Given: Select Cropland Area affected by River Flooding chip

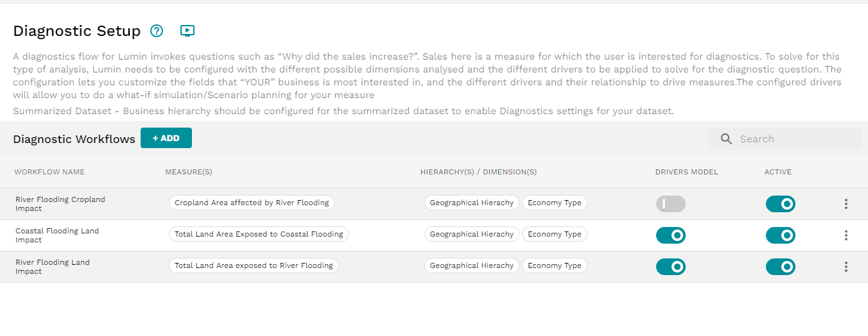Looking at the screenshot, I should click(252, 203).
